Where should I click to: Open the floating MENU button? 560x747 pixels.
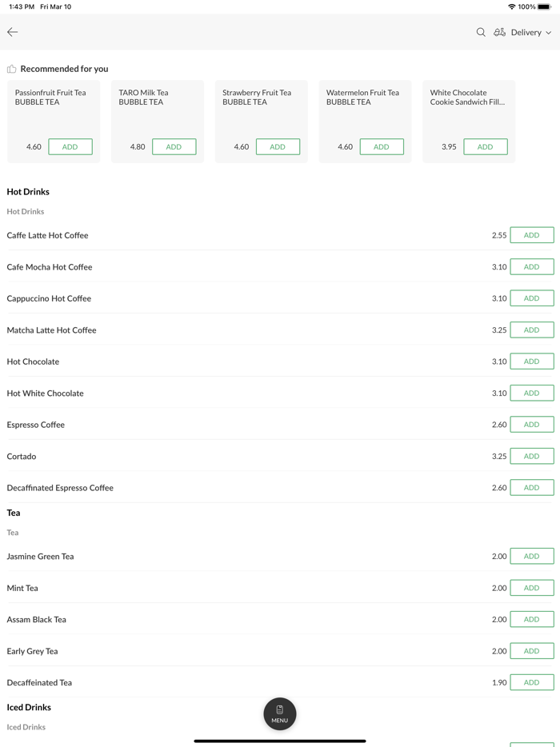[280, 713]
